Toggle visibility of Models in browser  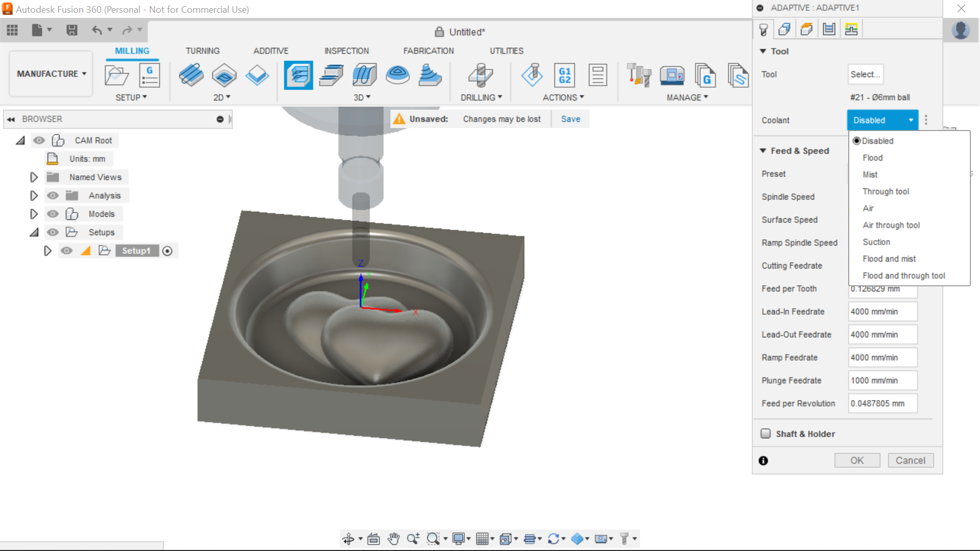coord(53,214)
